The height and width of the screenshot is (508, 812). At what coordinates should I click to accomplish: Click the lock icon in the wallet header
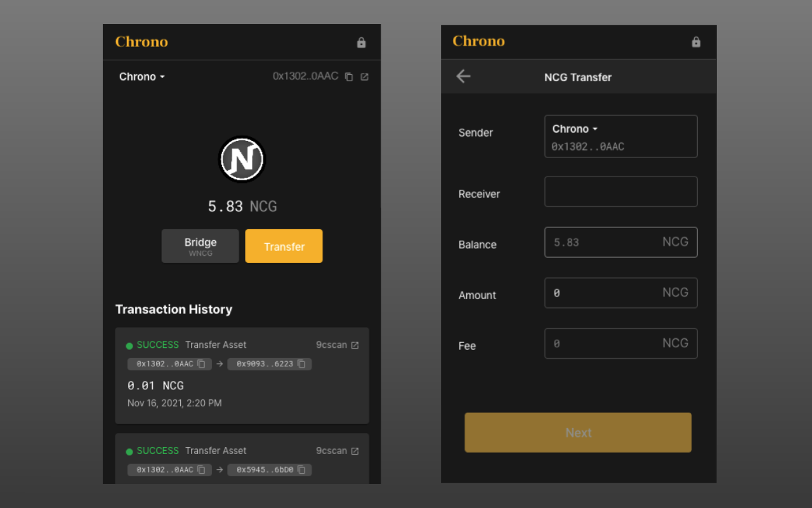[x=361, y=42]
